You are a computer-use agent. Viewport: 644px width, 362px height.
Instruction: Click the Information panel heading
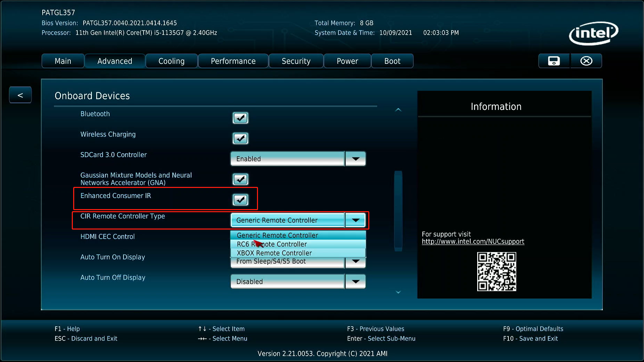pos(496,106)
